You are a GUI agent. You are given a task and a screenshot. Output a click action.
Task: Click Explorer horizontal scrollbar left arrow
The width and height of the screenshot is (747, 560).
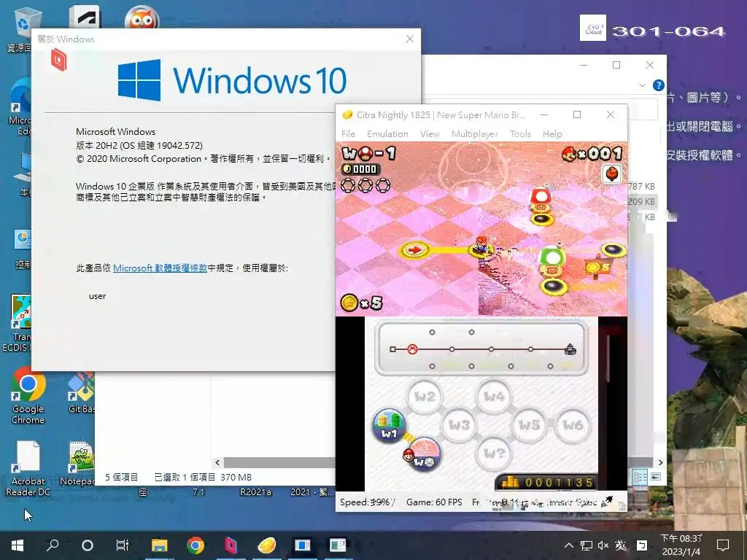tap(217, 462)
